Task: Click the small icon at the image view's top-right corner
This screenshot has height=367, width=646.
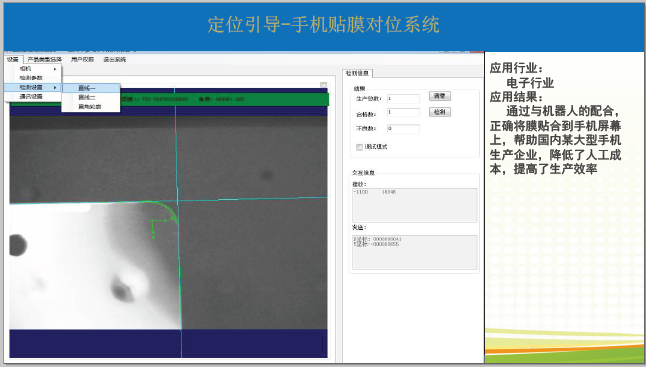Action: [323, 85]
